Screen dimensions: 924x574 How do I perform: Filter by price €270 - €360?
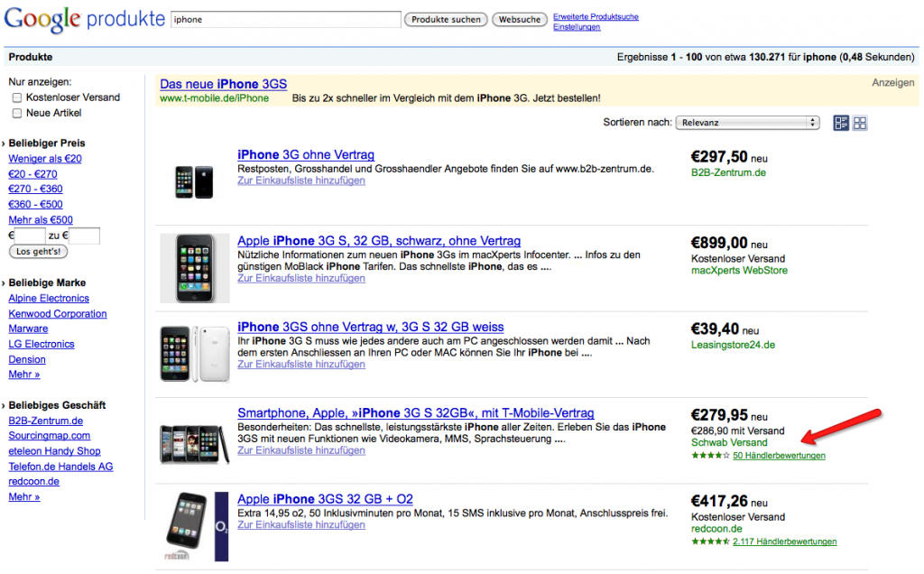(x=35, y=189)
